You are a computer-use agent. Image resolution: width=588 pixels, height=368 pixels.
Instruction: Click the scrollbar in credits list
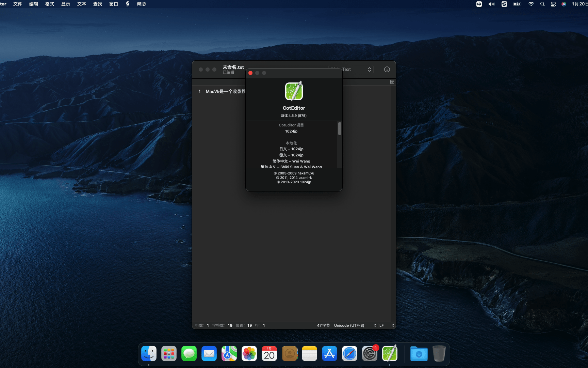[339, 129]
